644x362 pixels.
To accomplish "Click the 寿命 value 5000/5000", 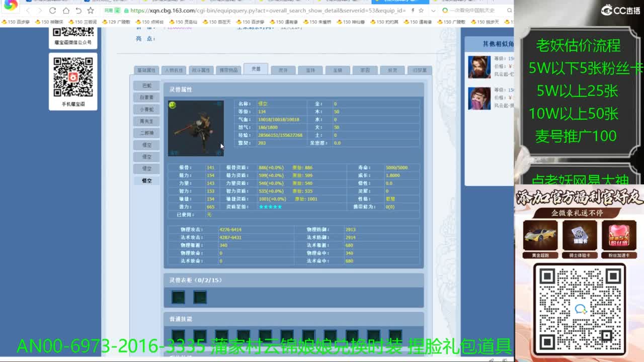I will 396,167.
